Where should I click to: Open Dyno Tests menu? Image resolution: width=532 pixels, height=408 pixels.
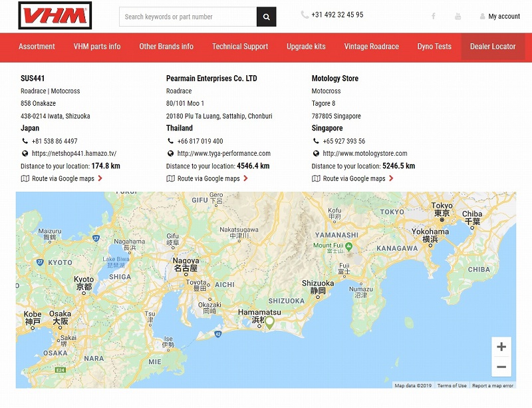[434, 47]
